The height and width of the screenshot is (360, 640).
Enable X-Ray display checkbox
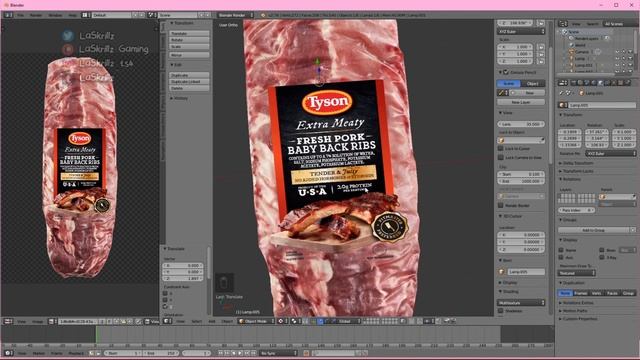tap(602, 257)
